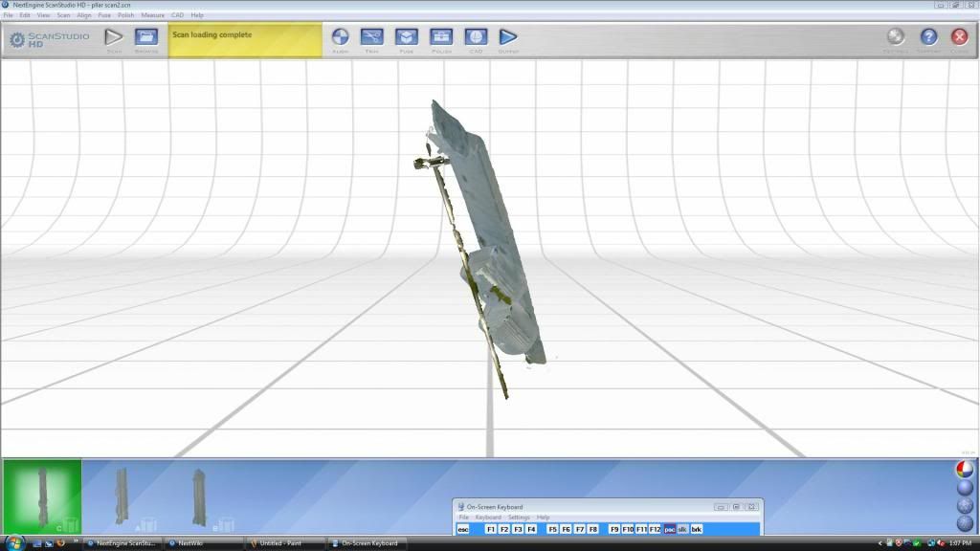Screen dimensions: 980x551
Task: Toggle the multicolor texture view sphere
Action: pyautogui.click(x=964, y=470)
